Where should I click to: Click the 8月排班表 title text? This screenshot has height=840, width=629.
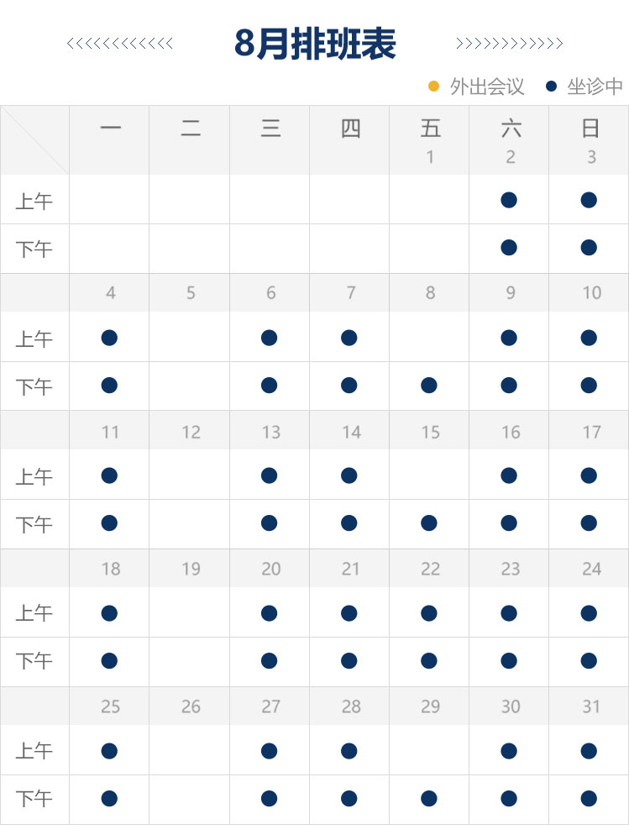[x=315, y=44]
